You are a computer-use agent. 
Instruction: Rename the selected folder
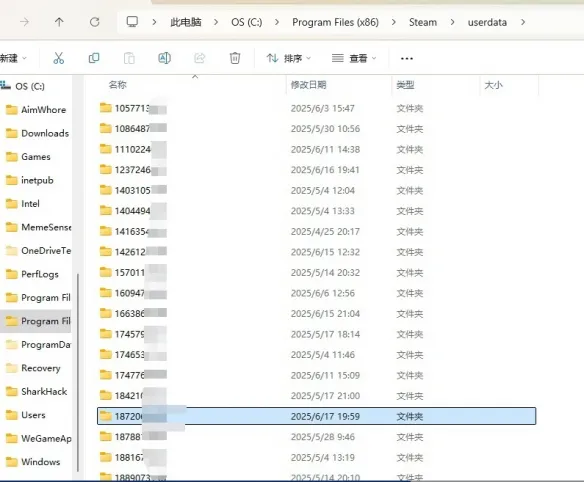coord(164,58)
